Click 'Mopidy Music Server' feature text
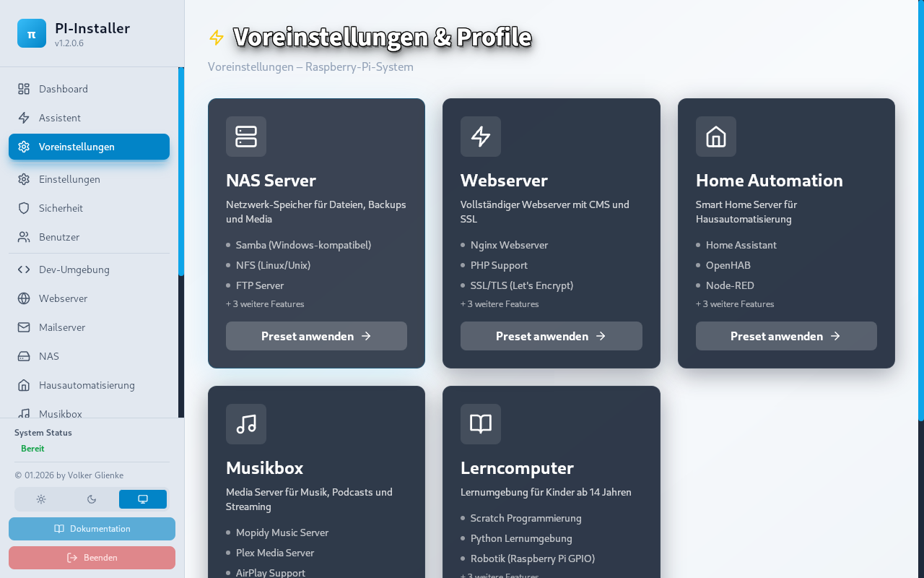This screenshot has height=578, width=924. pyautogui.click(x=282, y=532)
